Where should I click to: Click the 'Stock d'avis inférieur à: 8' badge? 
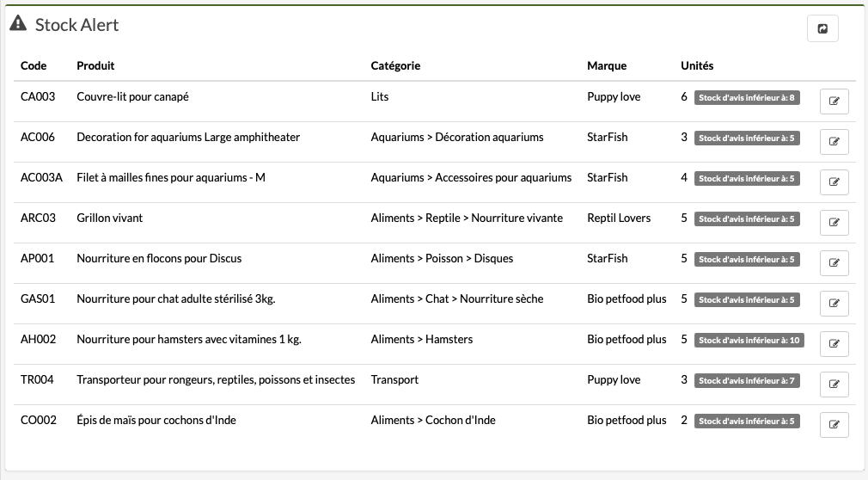point(747,97)
